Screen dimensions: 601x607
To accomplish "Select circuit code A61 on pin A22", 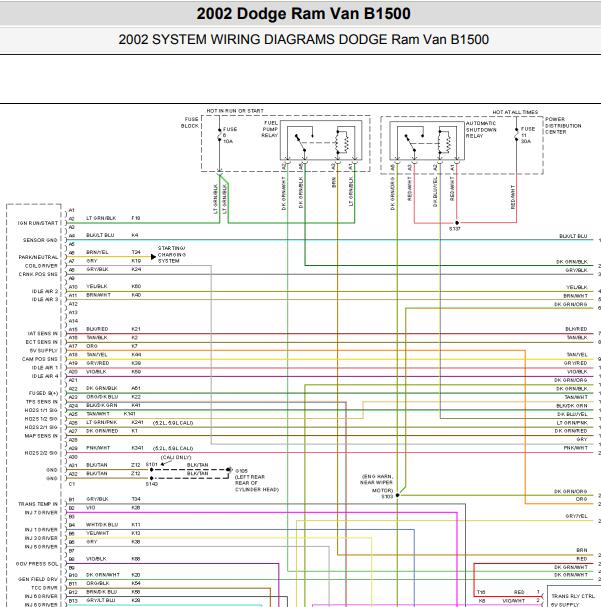I will tap(136, 388).
